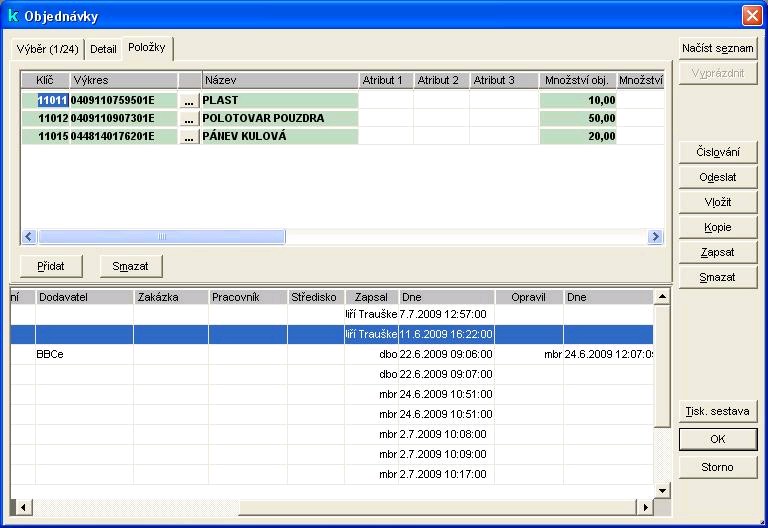Select the order dated 11.6.2009 16:22:00
The height and width of the screenshot is (528, 768).
pyautogui.click(x=332, y=334)
